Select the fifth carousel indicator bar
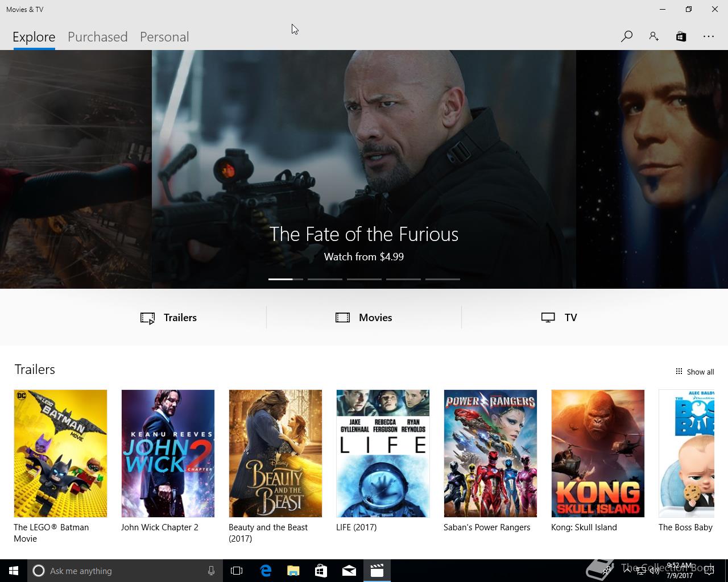 click(442, 279)
